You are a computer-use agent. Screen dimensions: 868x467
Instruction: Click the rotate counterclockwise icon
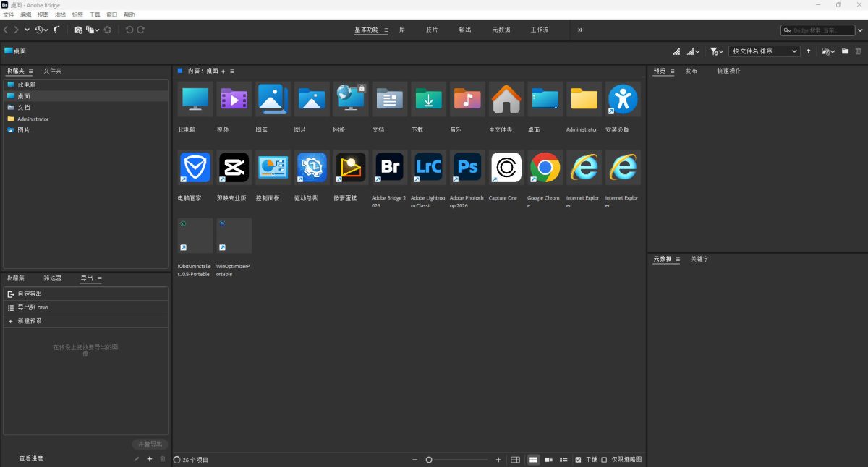(129, 30)
